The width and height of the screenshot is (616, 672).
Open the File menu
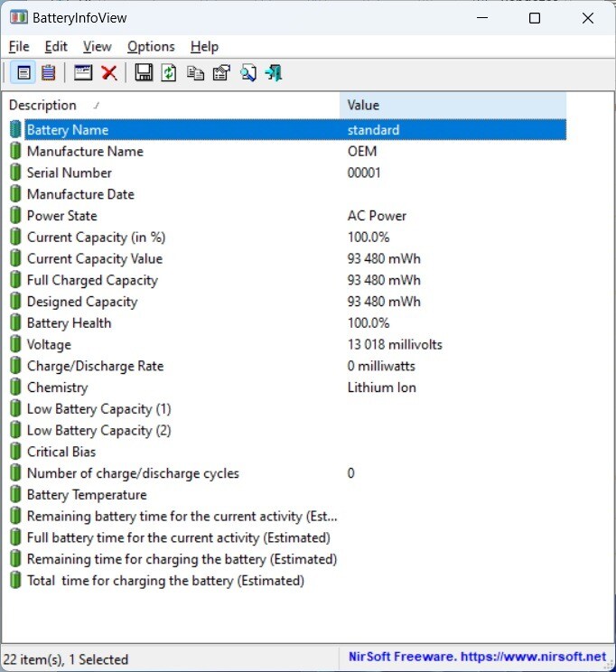pos(19,46)
